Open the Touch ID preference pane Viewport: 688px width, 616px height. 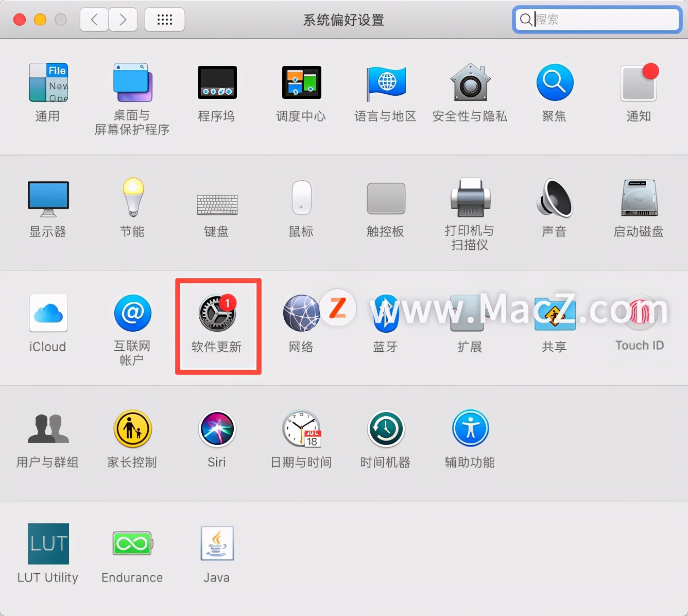(x=639, y=314)
